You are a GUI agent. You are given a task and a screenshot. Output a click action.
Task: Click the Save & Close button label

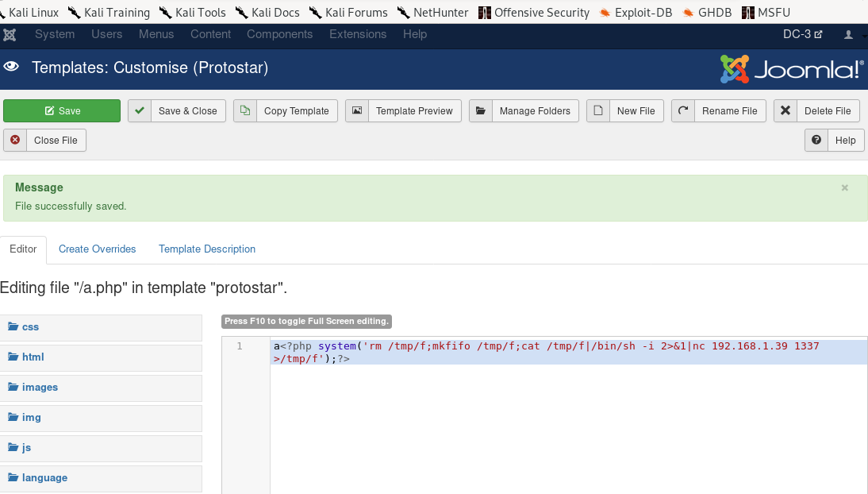(x=188, y=111)
